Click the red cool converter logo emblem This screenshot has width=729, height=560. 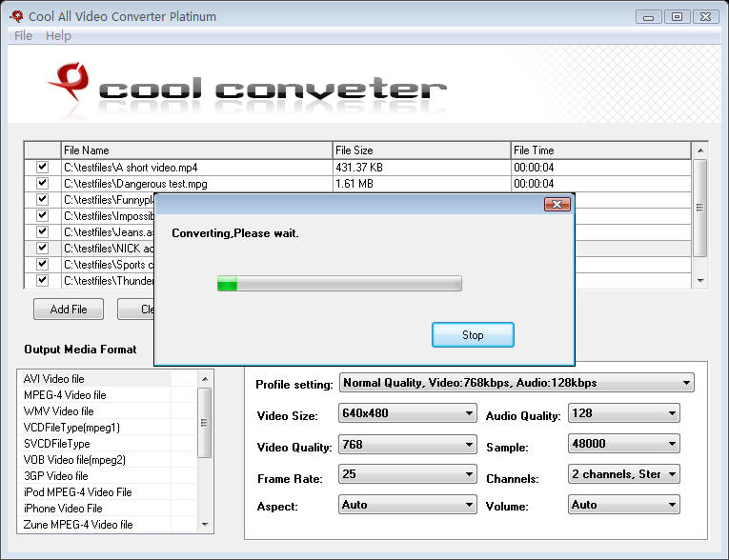(70, 82)
